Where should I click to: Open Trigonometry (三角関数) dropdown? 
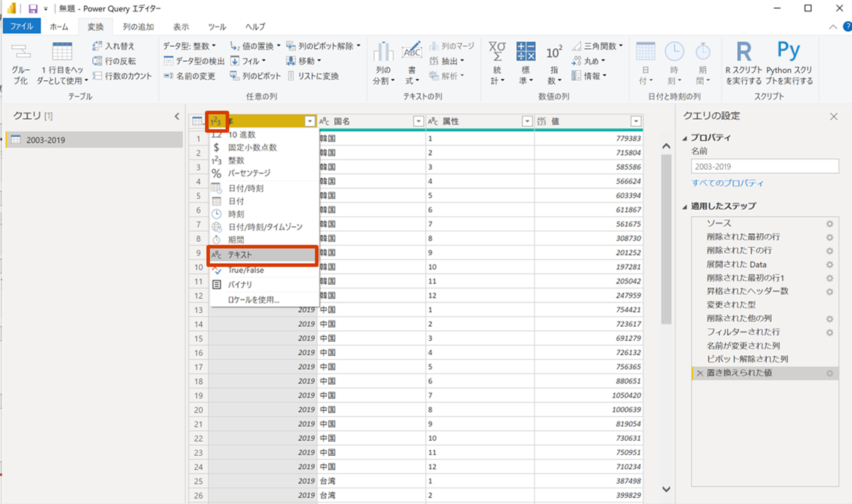[598, 46]
